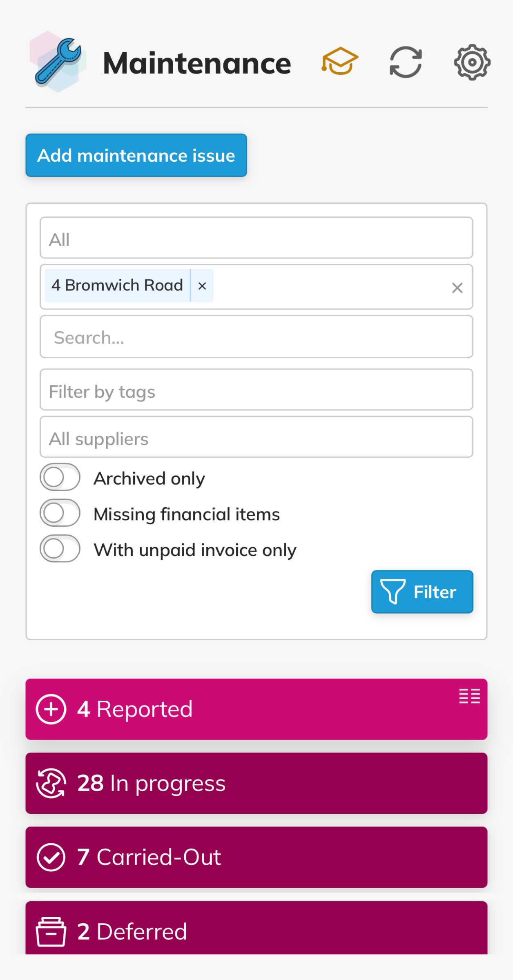Open the All status dropdown
The width and height of the screenshot is (513, 980).
[256, 238]
